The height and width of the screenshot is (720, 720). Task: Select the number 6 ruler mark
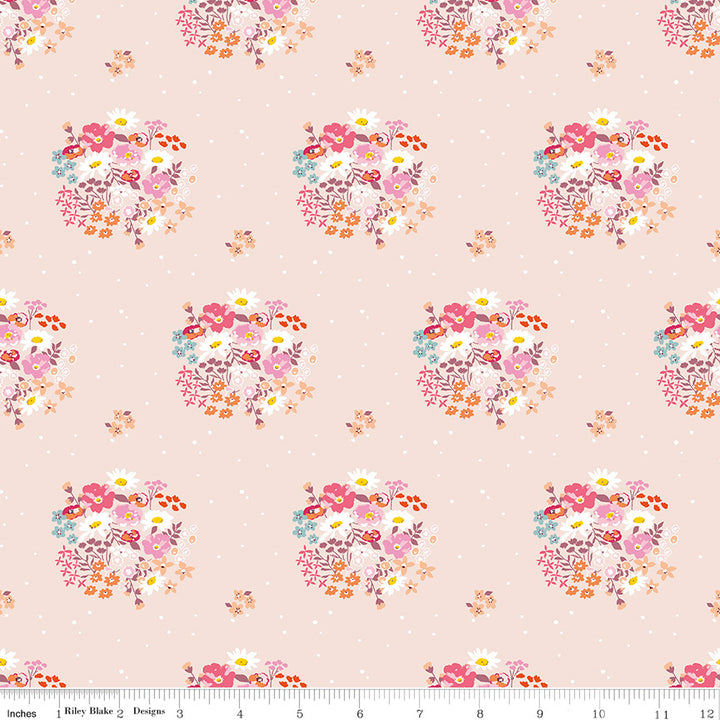pyautogui.click(x=359, y=713)
